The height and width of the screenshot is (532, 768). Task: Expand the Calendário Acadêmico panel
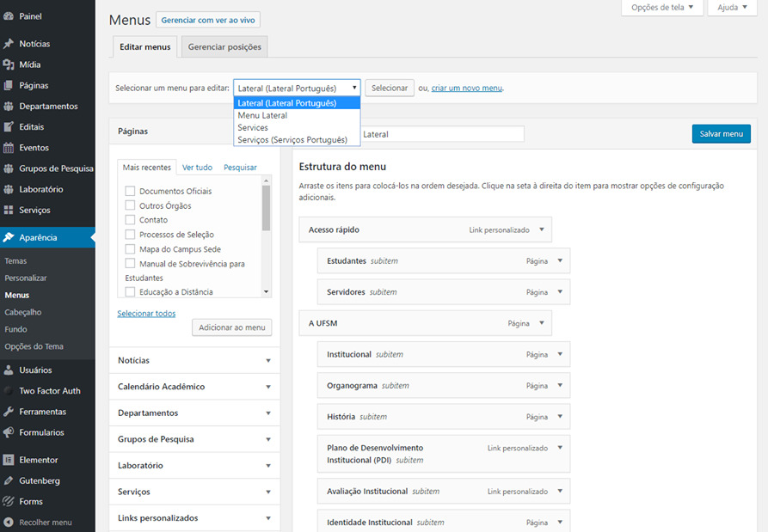(268, 387)
